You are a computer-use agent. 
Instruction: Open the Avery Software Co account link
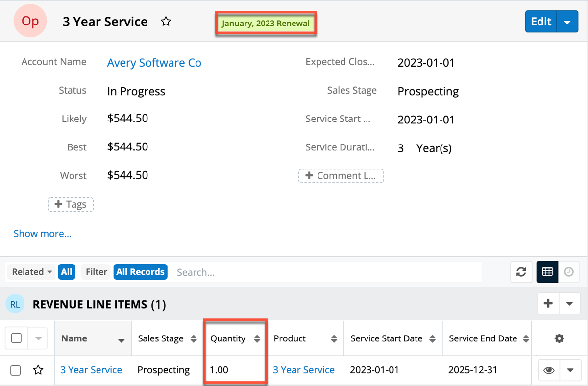coord(154,63)
